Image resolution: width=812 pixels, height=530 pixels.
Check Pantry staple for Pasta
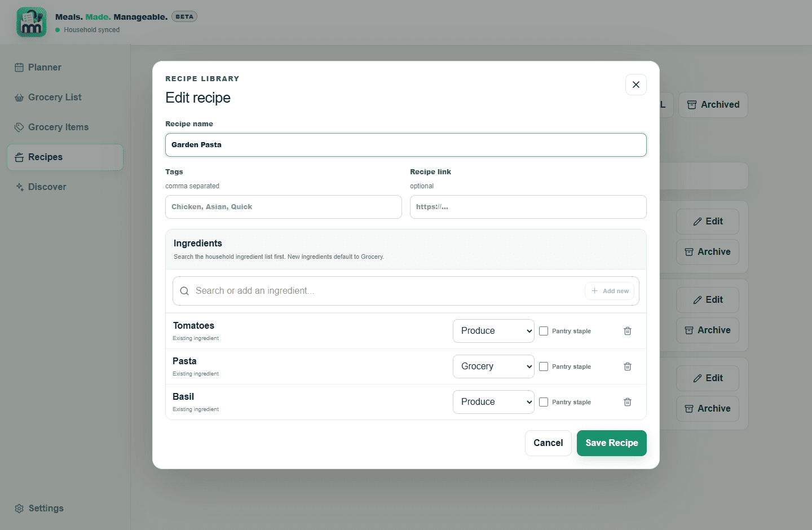click(x=544, y=366)
